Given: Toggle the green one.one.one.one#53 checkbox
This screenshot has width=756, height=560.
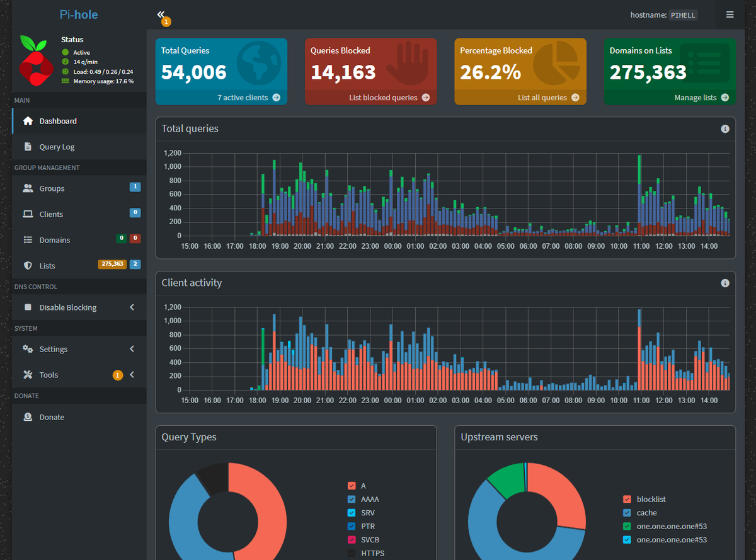Looking at the screenshot, I should [x=627, y=527].
